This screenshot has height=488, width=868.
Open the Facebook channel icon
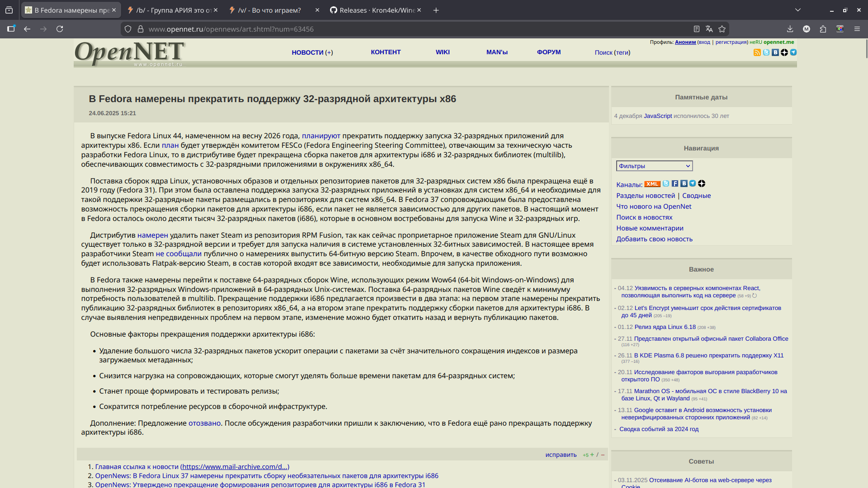click(675, 183)
